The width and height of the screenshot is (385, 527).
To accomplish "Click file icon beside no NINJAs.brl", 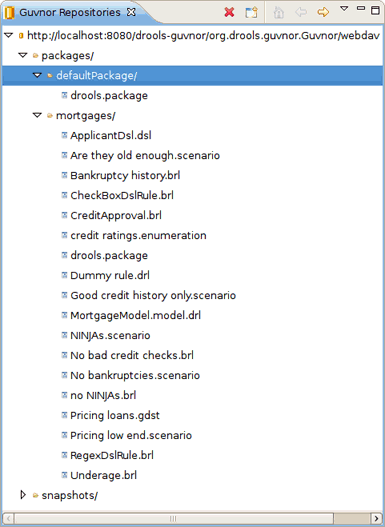I will [x=64, y=395].
